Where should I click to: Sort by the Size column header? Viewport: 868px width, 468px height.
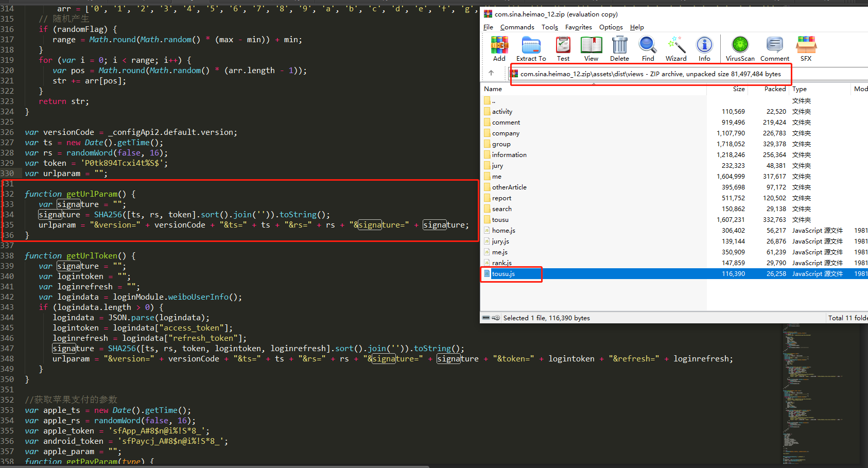726,89
